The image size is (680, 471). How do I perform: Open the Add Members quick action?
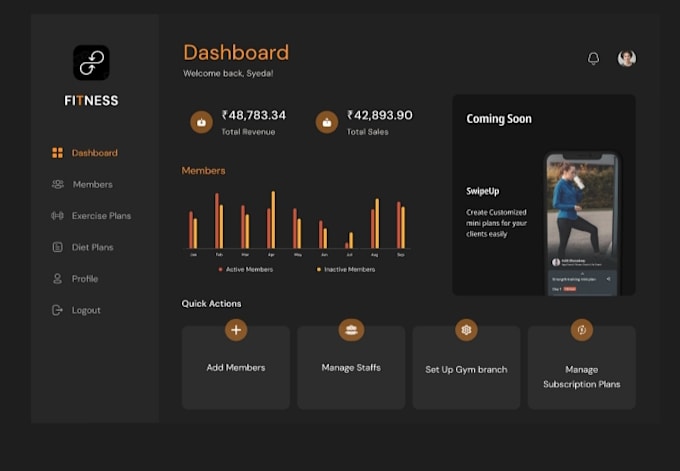(236, 367)
